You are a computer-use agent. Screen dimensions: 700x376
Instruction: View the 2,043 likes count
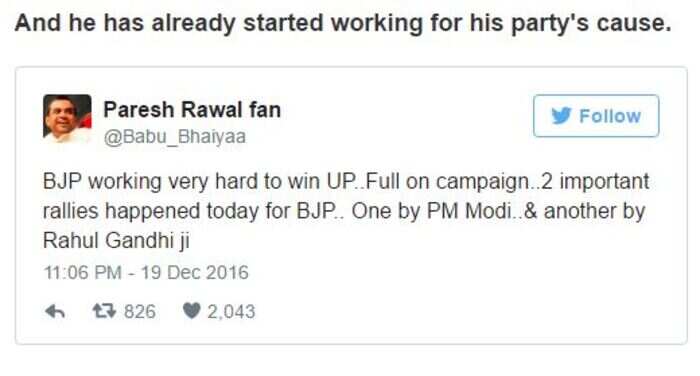[231, 312]
